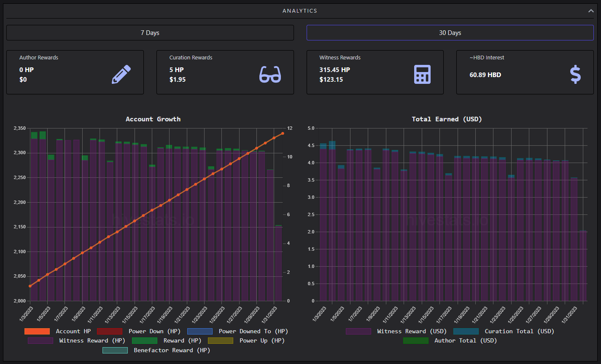The height and width of the screenshot is (364, 601).
Task: Collapse the Analytics panel with chevron
Action: coord(591,11)
